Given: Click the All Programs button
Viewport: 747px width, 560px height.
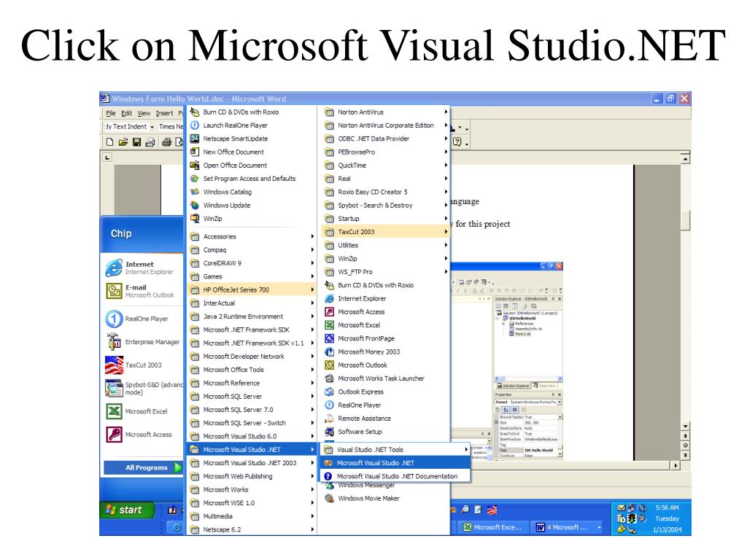Looking at the screenshot, I should tap(143, 467).
